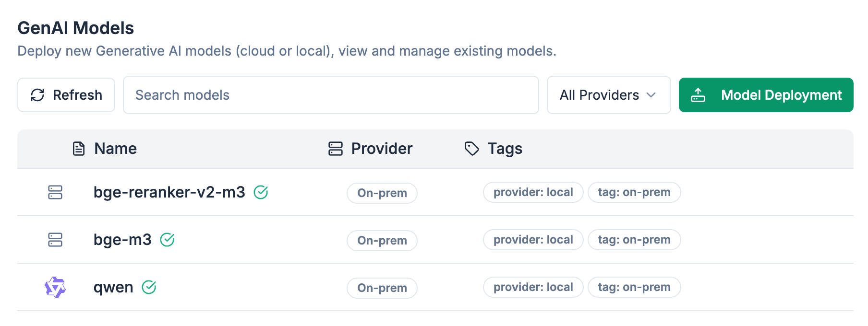Click the green status checkmark next to qwen
868x326 pixels.
(x=149, y=287)
